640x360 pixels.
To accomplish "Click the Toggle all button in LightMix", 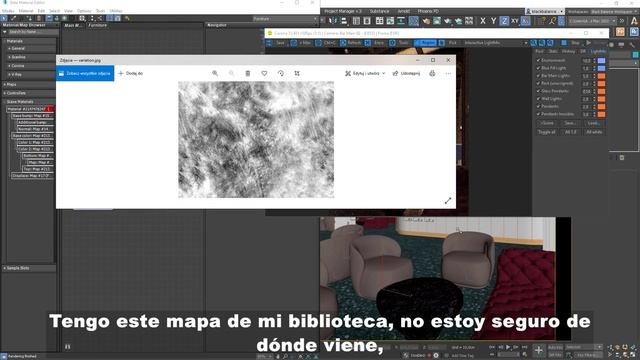I will click(x=547, y=132).
